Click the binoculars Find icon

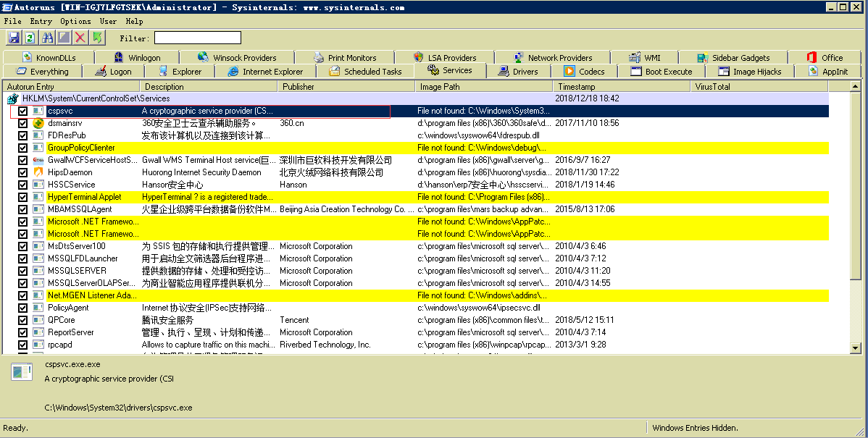47,38
